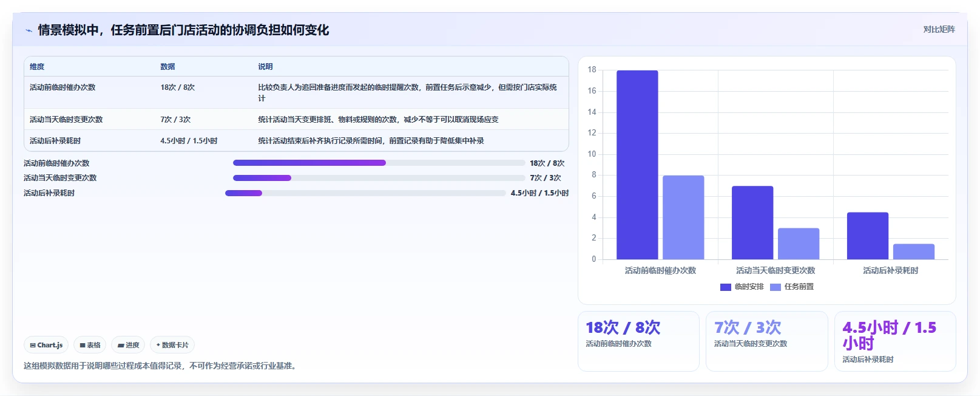The width and height of the screenshot is (980, 396).
Task: Click the 任务前置 bar for 活动当天临时变更次数
Action: coord(799,244)
